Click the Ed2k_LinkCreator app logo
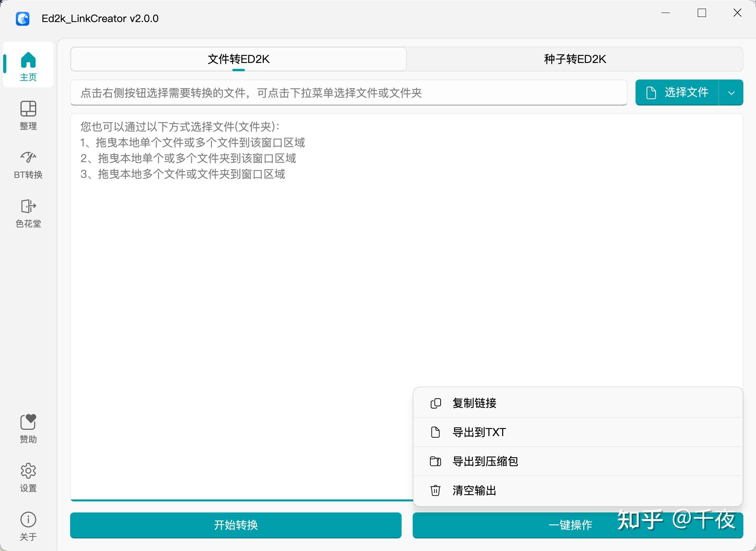 pyautogui.click(x=22, y=18)
